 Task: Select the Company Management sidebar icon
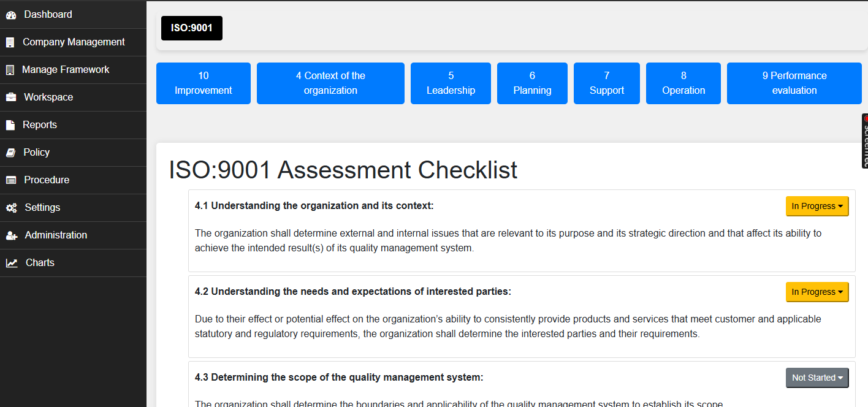10,42
